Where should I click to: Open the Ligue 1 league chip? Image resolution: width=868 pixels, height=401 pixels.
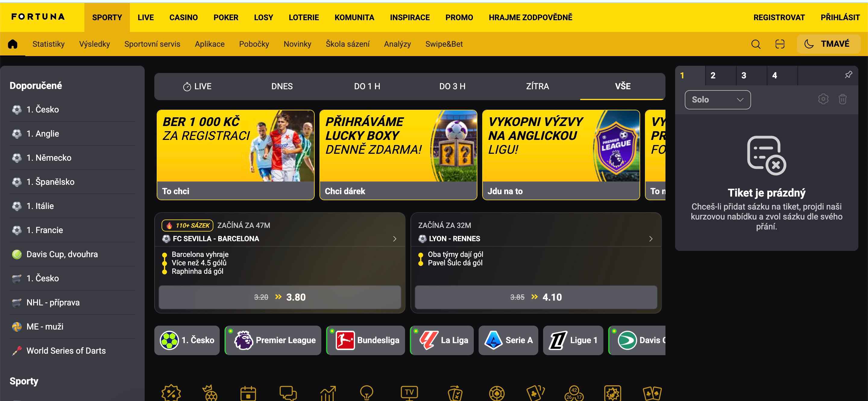(573, 340)
